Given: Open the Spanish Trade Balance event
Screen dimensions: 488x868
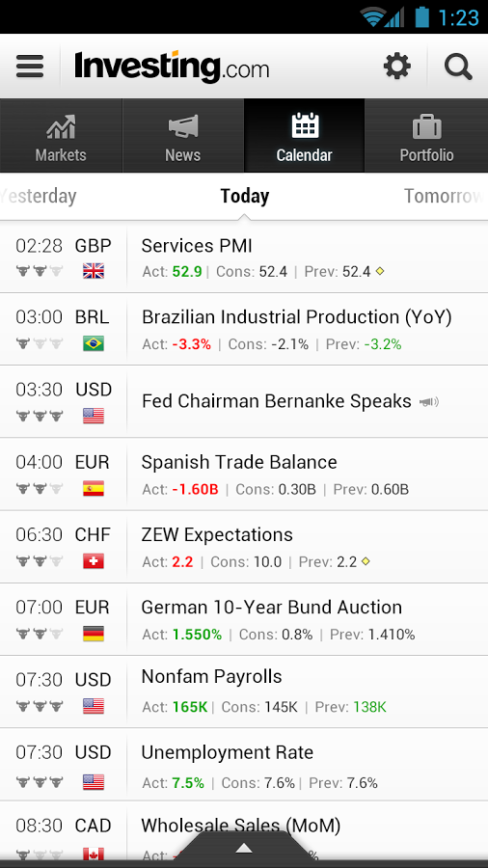Looking at the screenshot, I should (244, 474).
